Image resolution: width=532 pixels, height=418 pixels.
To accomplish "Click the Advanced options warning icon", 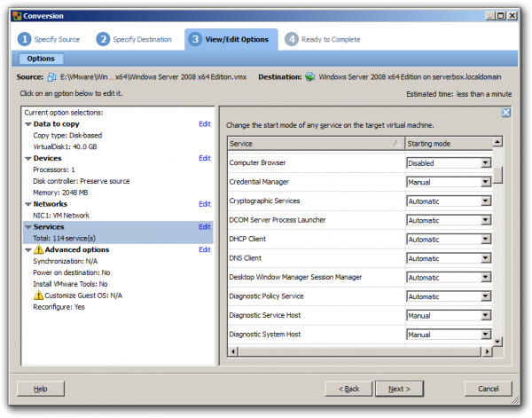I will point(39,249).
